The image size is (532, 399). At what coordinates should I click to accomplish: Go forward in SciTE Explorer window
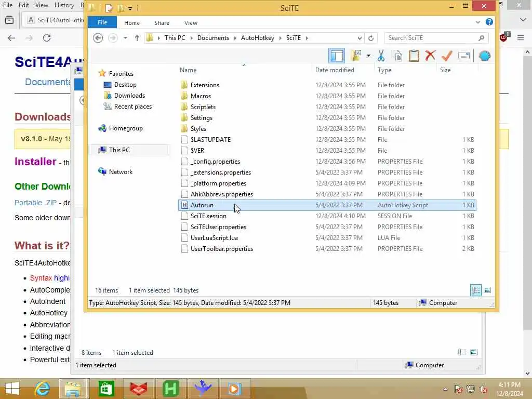click(x=113, y=38)
